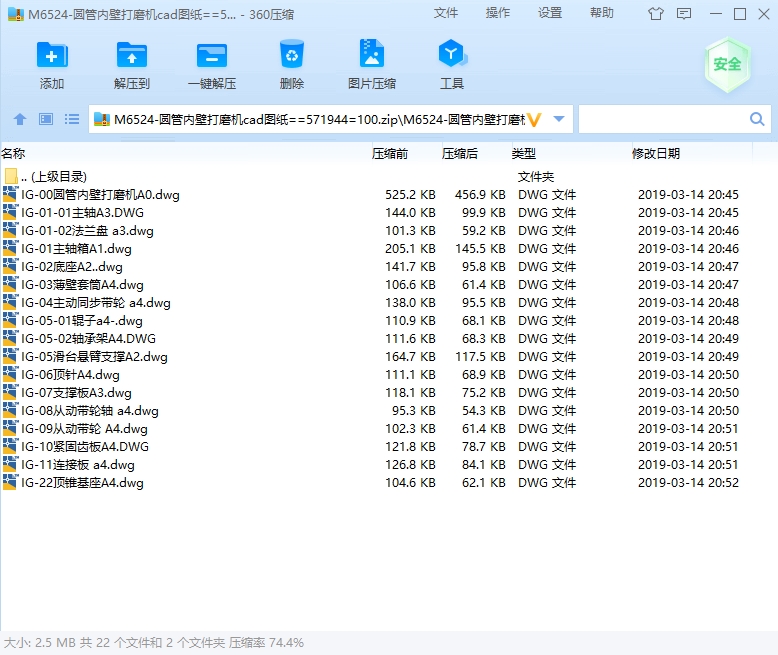Click the 54.3 KB compressed size value
Image resolution: width=778 pixels, height=655 pixels.
point(484,411)
